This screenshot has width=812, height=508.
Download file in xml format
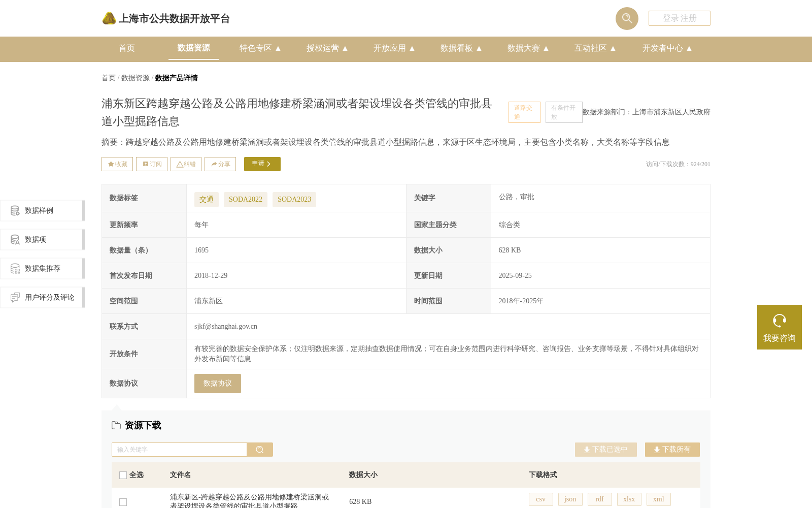659,499
